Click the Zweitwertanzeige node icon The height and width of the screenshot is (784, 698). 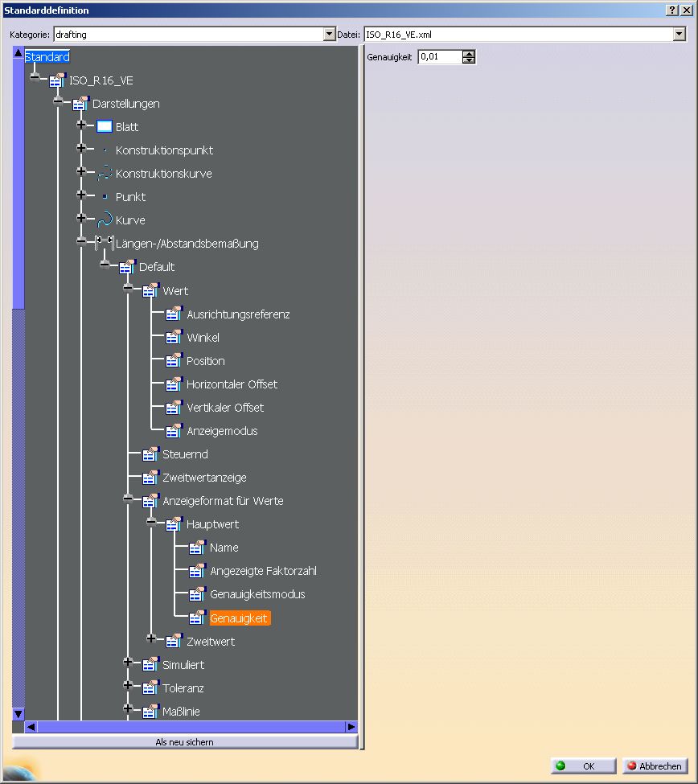pyautogui.click(x=151, y=477)
